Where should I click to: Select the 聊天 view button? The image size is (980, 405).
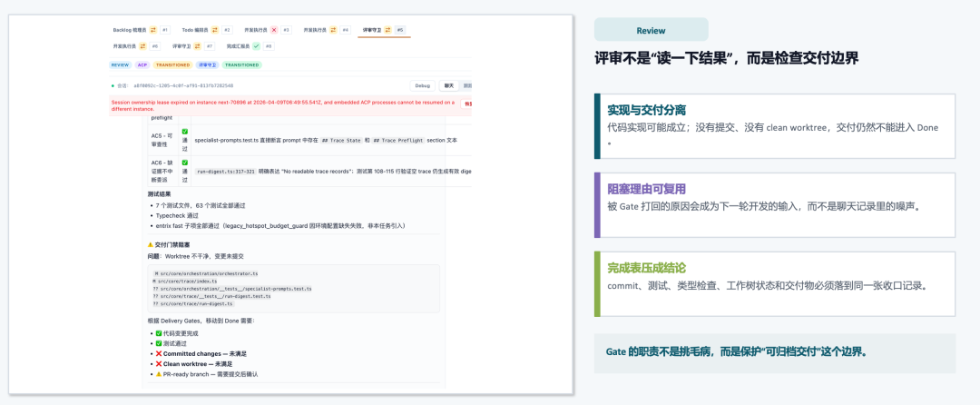click(x=449, y=85)
